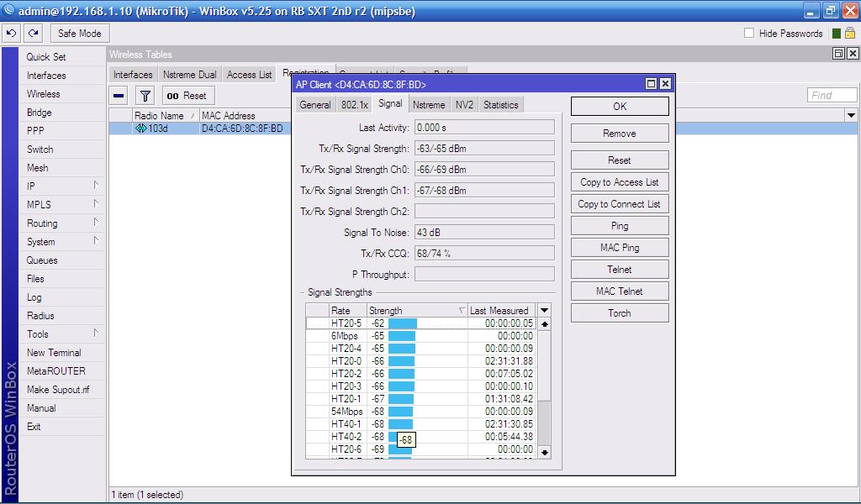This screenshot has height=504, width=861.
Task: Click the scroll down arrow in Signal Strengths
Action: click(x=545, y=453)
